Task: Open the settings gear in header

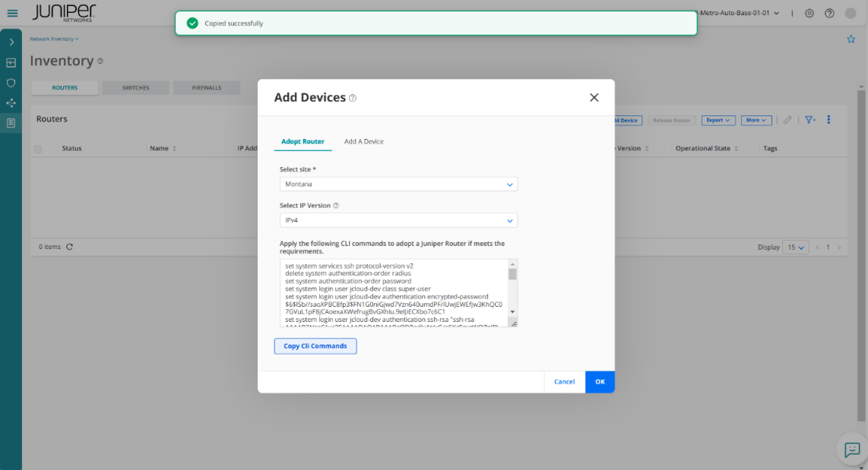Action: [809, 13]
